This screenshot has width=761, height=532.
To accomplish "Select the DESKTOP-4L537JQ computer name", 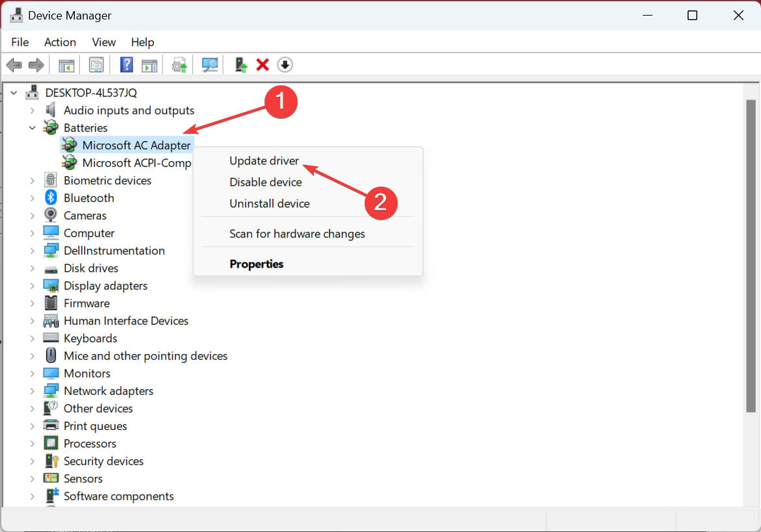I will click(x=91, y=93).
